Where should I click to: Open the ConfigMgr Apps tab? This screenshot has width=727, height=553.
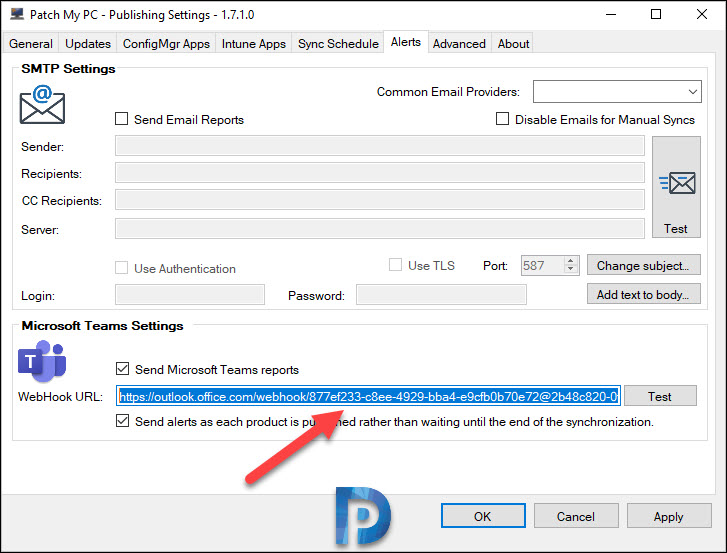pos(166,44)
